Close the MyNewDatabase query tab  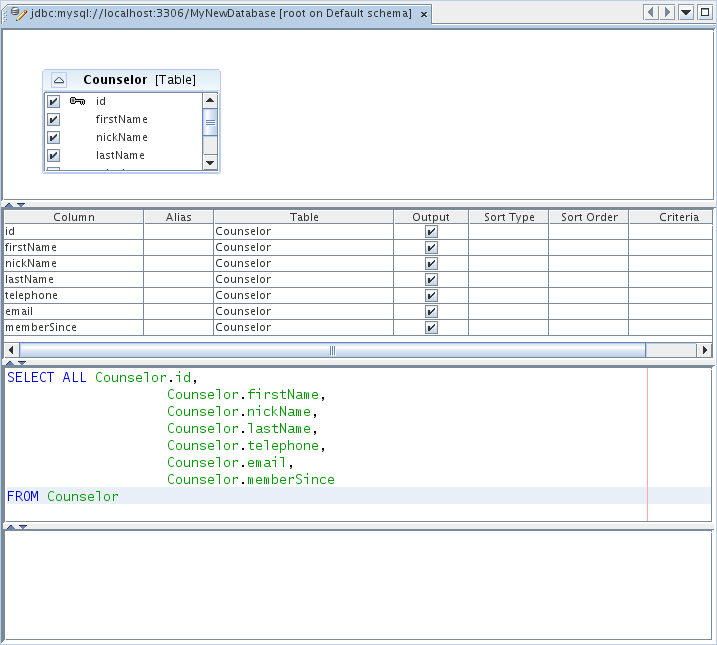[424, 15]
